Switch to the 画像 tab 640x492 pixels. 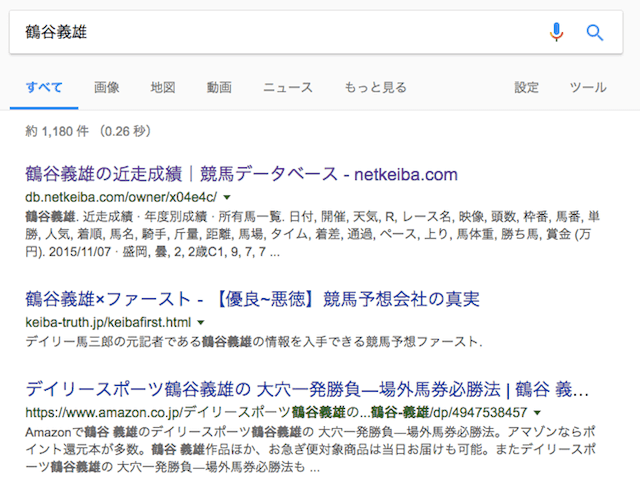(107, 87)
